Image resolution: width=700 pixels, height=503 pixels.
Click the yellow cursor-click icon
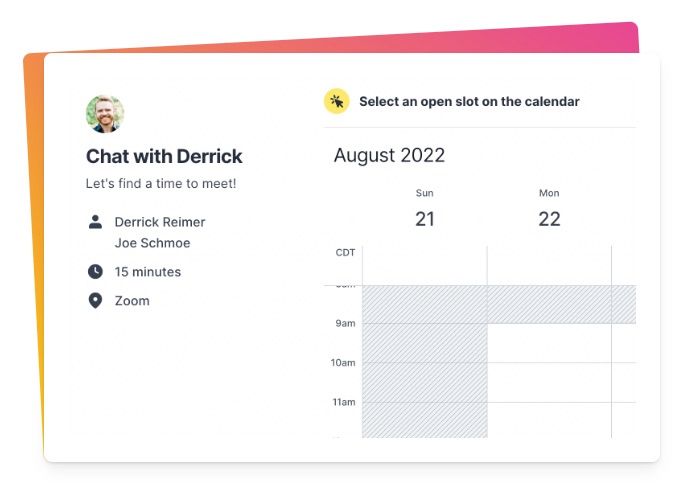[337, 101]
